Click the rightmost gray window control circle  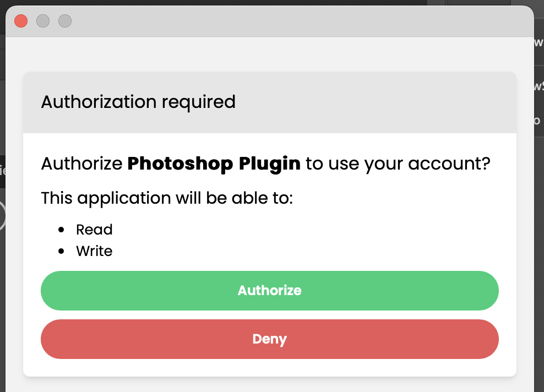point(64,21)
